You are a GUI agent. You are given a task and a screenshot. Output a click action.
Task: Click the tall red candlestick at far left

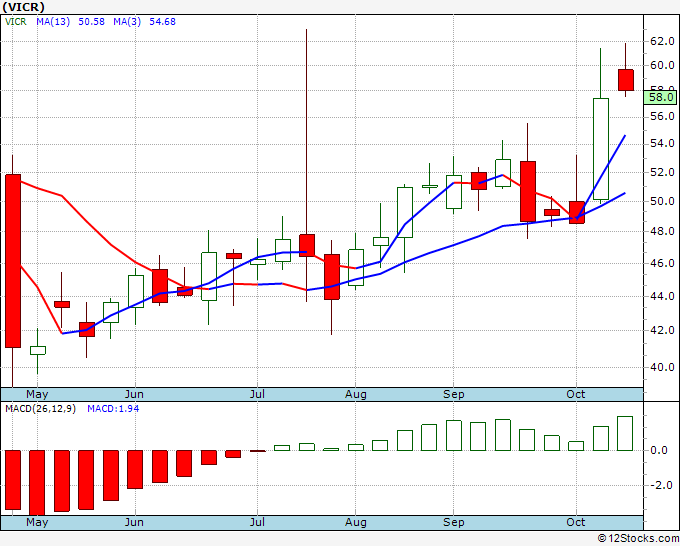(13, 261)
